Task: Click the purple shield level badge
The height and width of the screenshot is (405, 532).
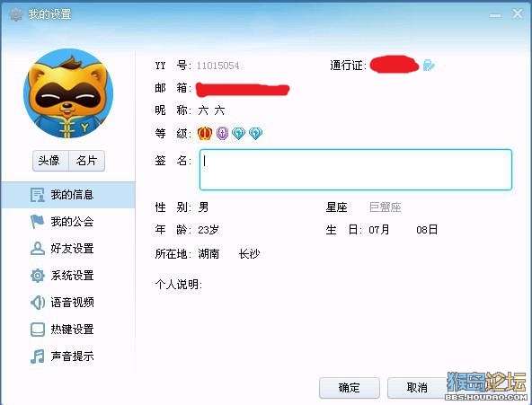Action: 222,133
